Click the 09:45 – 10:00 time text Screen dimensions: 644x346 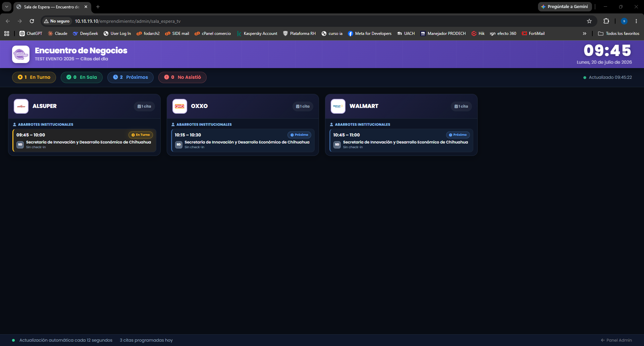[x=31, y=135]
